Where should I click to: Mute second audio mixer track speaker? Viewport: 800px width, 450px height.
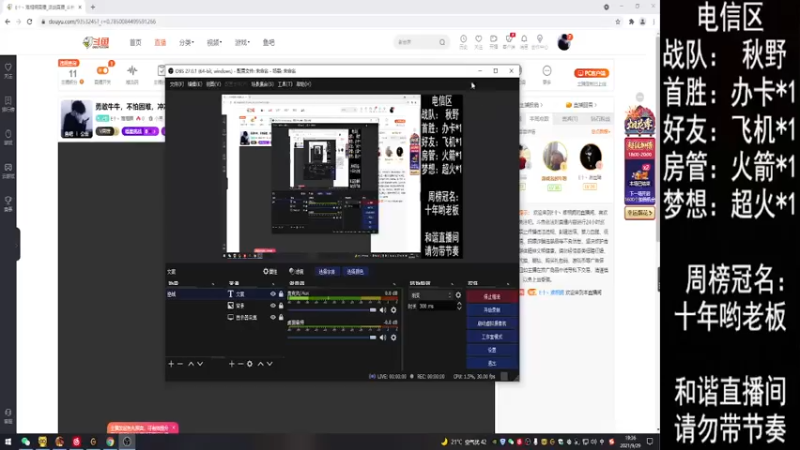tap(383, 337)
